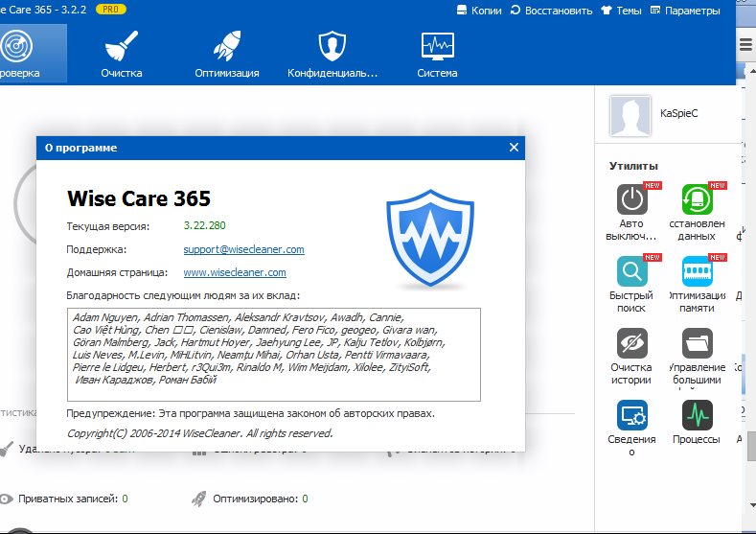Open Управление большими файлами folder utility

click(697, 344)
